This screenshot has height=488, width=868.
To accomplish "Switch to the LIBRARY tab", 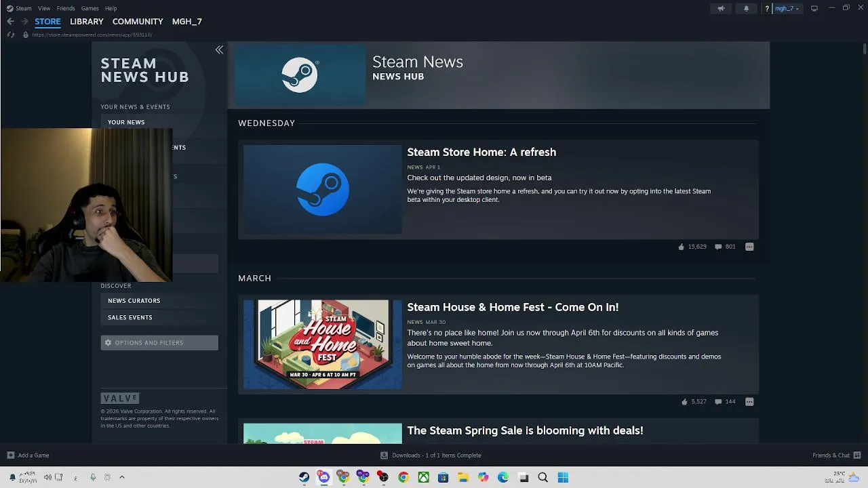I will tap(87, 22).
